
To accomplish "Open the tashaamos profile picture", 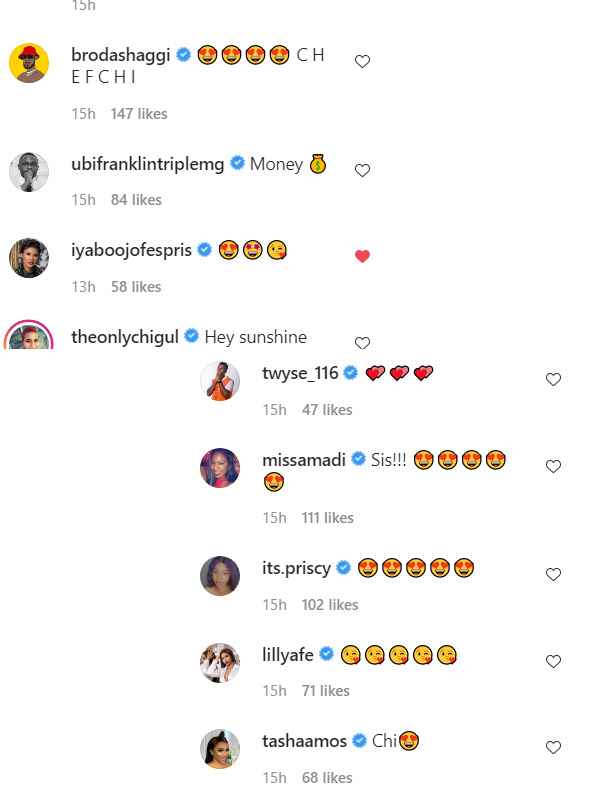I will (220, 748).
